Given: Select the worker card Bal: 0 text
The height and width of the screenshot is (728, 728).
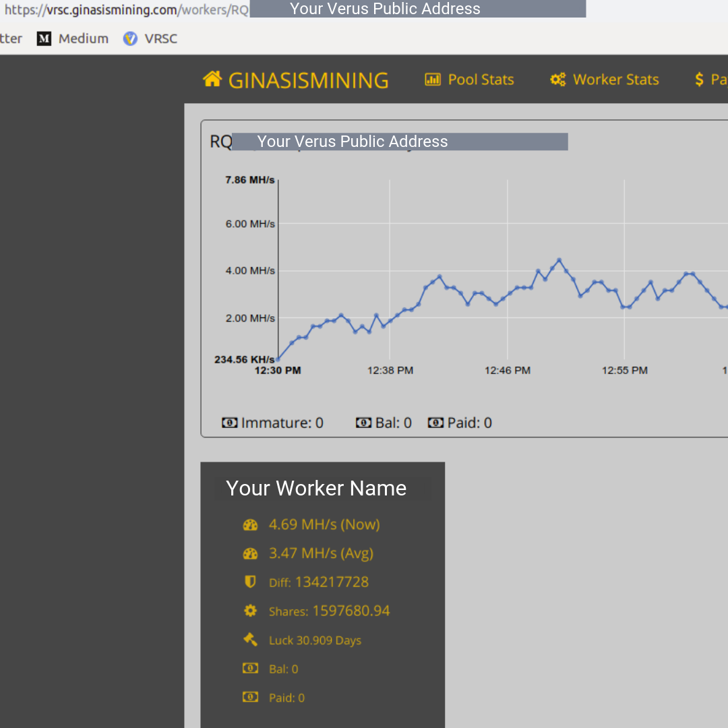Looking at the screenshot, I should coord(283,669).
